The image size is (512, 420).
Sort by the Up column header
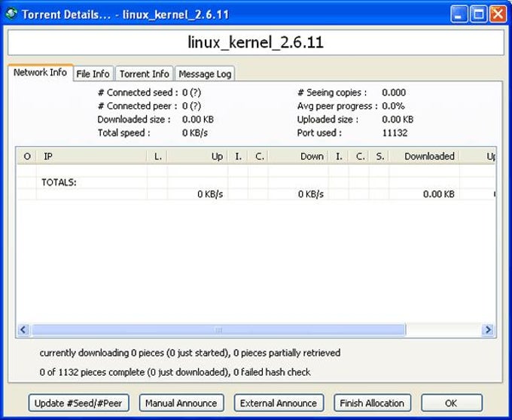(197, 157)
